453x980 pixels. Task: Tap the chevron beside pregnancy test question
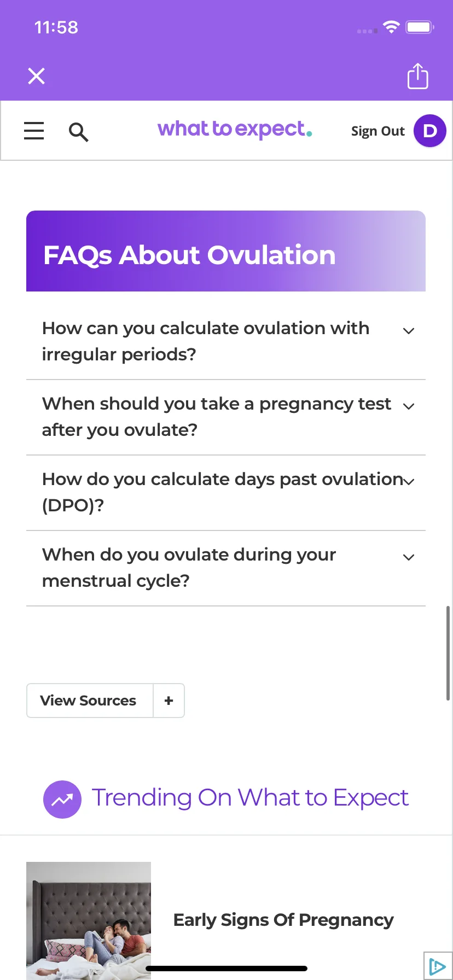(409, 406)
